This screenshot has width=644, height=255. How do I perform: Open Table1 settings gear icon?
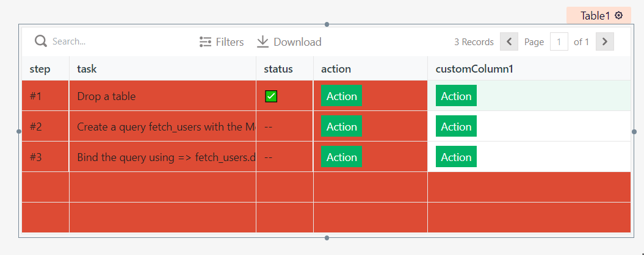(619, 16)
